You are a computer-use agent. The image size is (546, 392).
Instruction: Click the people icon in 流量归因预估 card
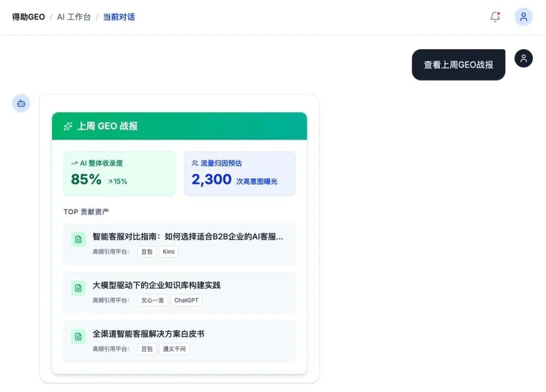pyautogui.click(x=195, y=163)
